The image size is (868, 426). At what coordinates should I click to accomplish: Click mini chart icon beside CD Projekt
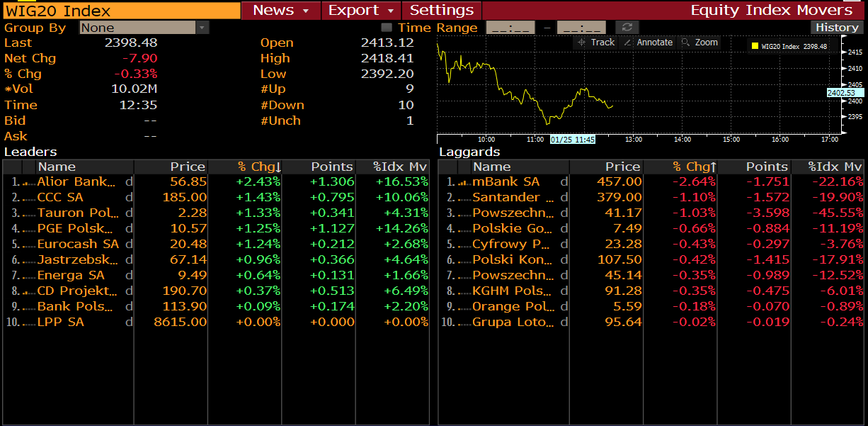click(29, 291)
